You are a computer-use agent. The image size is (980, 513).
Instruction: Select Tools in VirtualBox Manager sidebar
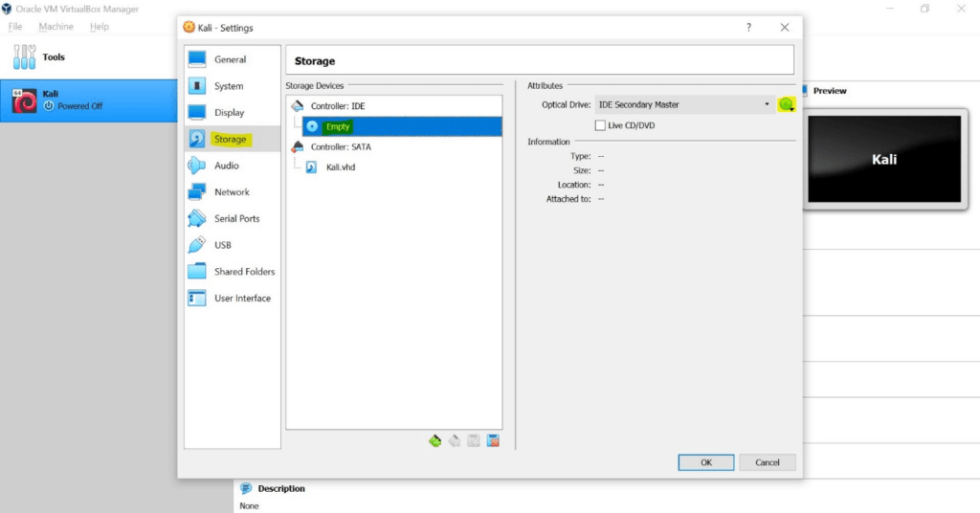[89, 56]
